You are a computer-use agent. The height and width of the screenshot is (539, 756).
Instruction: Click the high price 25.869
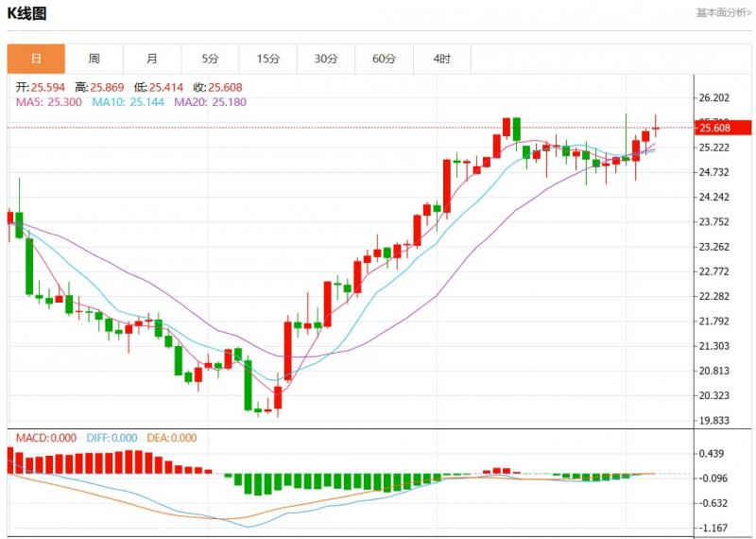pos(107,87)
